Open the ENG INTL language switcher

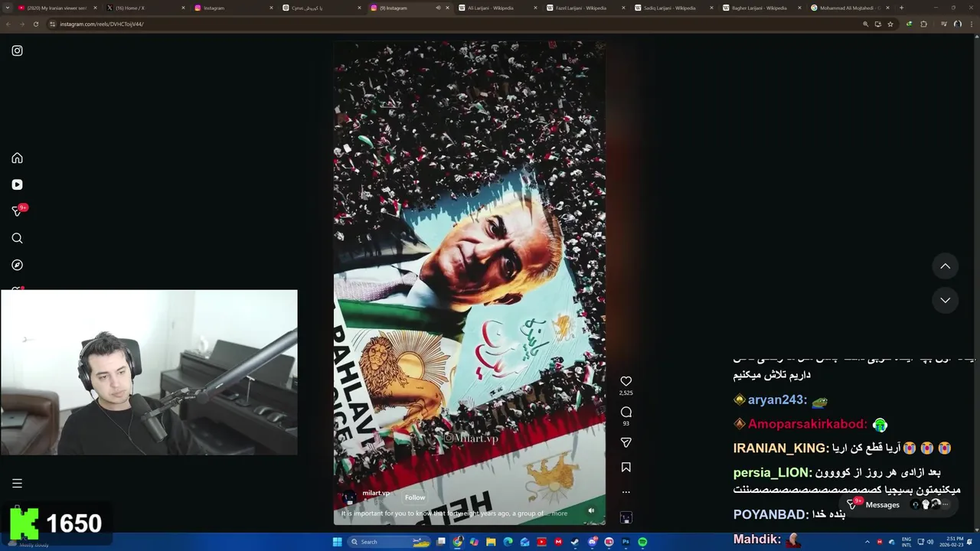tap(906, 542)
